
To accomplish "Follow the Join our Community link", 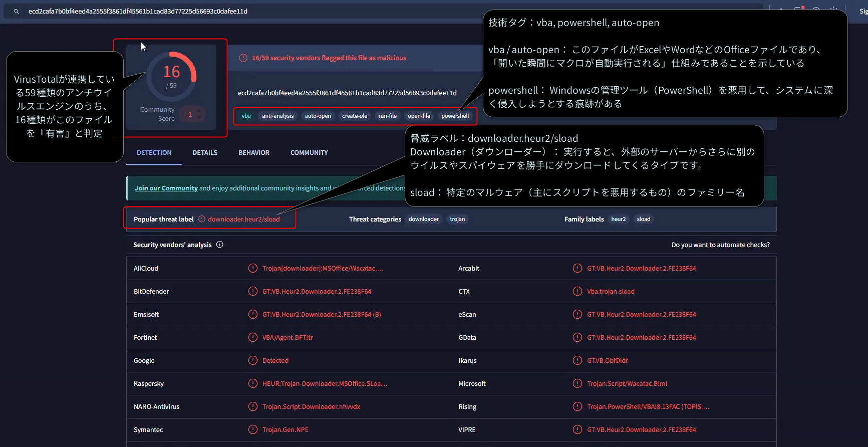I will coord(166,188).
